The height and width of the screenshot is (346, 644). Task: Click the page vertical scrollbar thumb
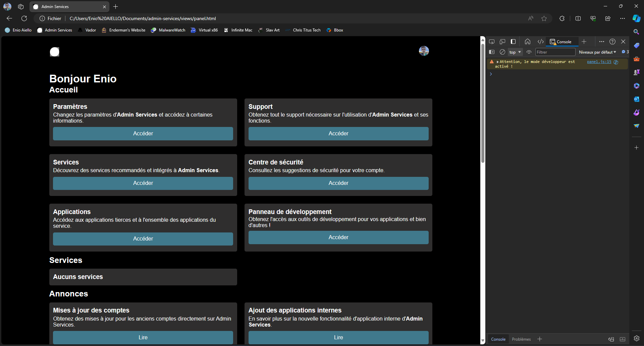pyautogui.click(x=483, y=103)
